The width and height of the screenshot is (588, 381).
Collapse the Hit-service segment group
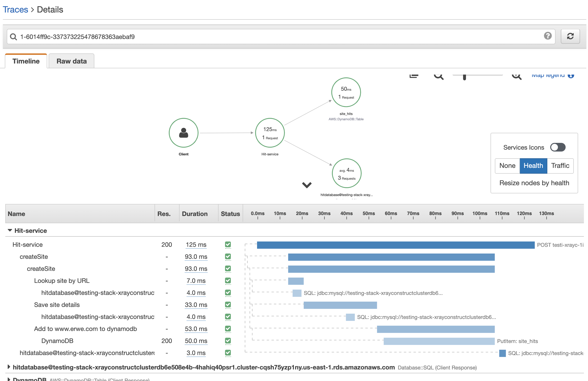[10, 230]
